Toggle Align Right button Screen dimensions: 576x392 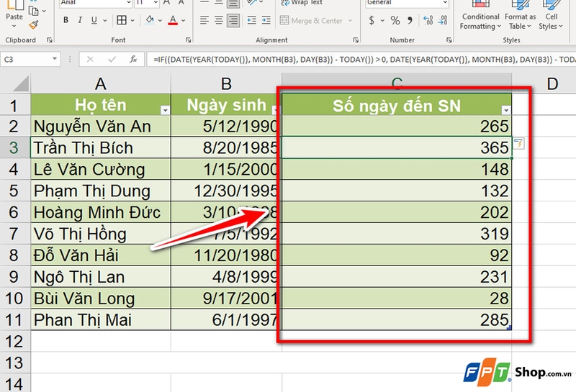233,20
